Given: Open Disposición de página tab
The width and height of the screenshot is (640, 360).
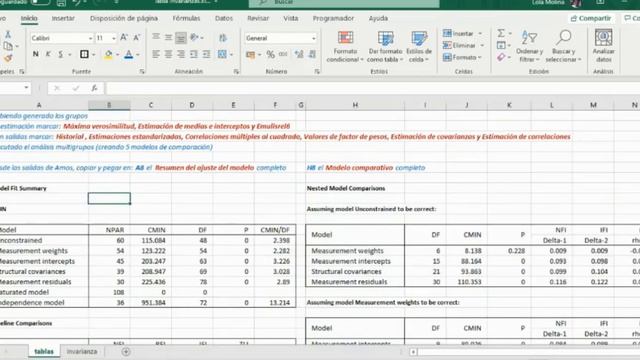Looking at the screenshot, I should point(124,18).
